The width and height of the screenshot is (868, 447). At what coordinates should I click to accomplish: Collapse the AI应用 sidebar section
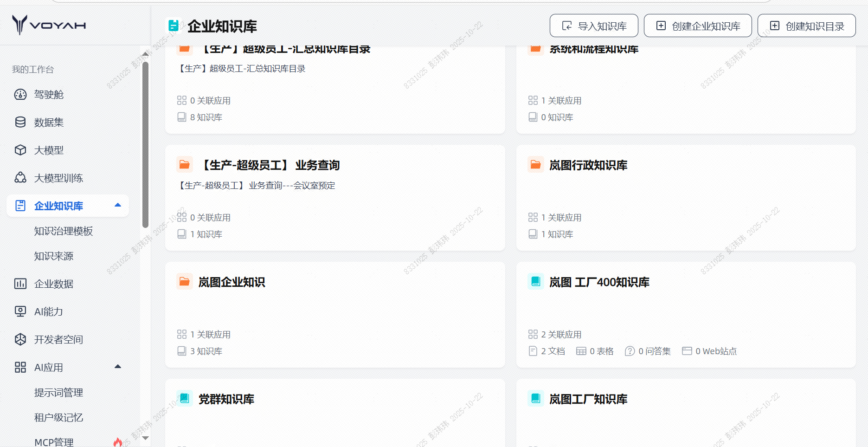118,367
